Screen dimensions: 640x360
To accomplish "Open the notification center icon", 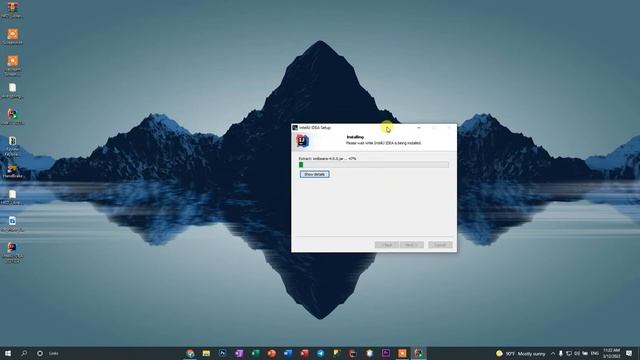I will 629,353.
